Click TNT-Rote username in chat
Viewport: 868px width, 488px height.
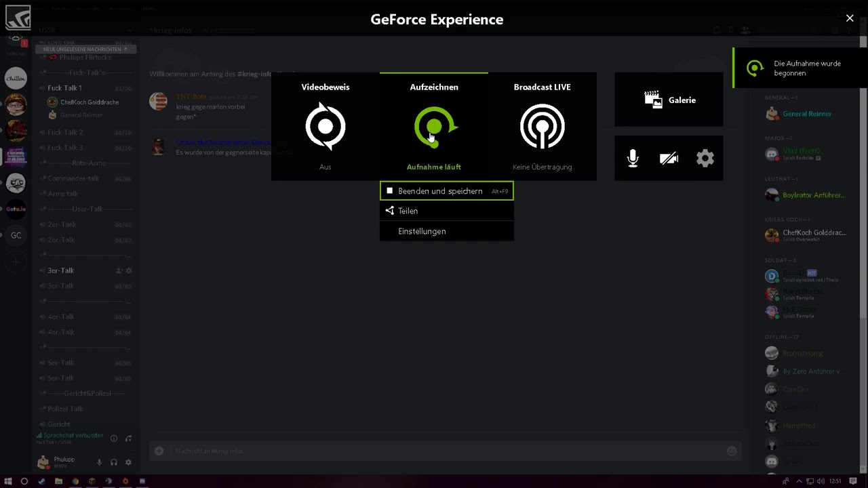click(x=191, y=97)
